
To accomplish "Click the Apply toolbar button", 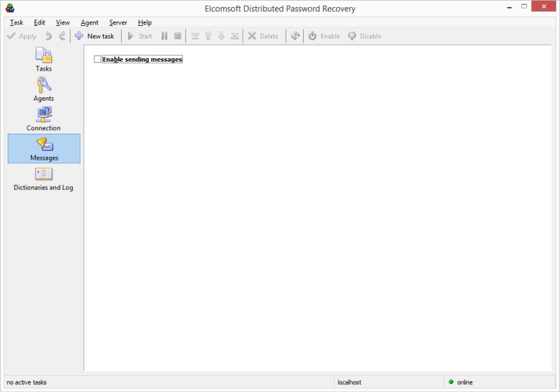I will click(22, 36).
